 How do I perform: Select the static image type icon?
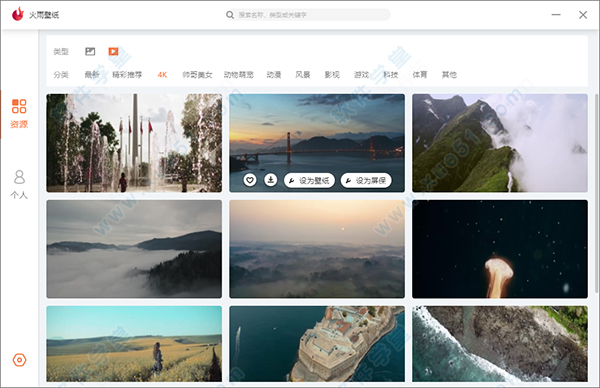[90, 51]
